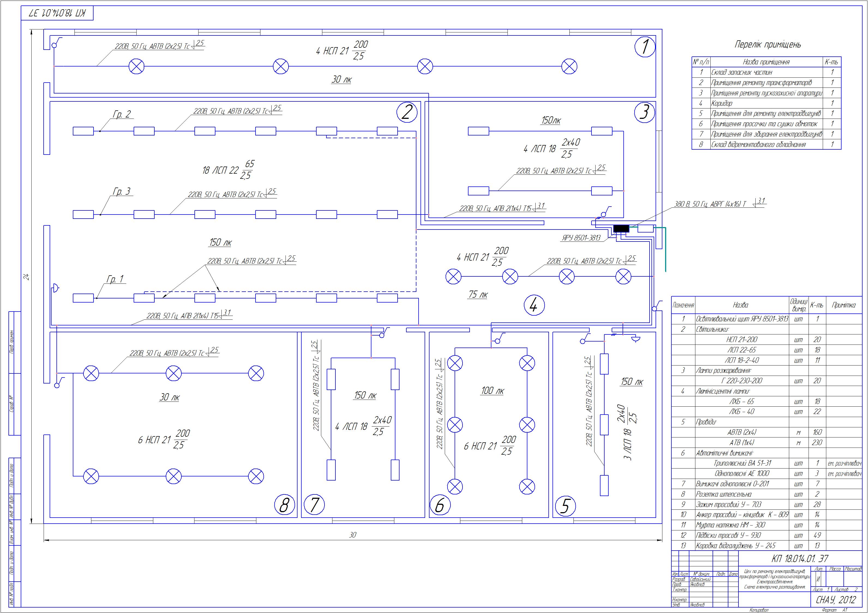Click the 'Гр. 2' group label
868x613 pixels.
[122, 114]
